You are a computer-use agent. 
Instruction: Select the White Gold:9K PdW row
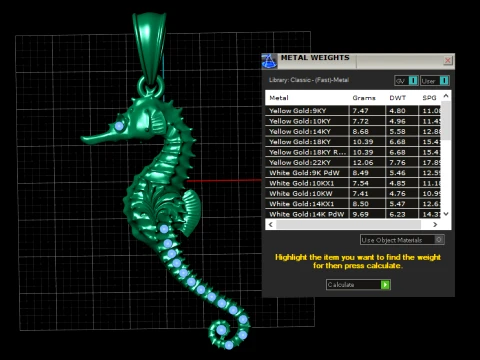(x=353, y=173)
